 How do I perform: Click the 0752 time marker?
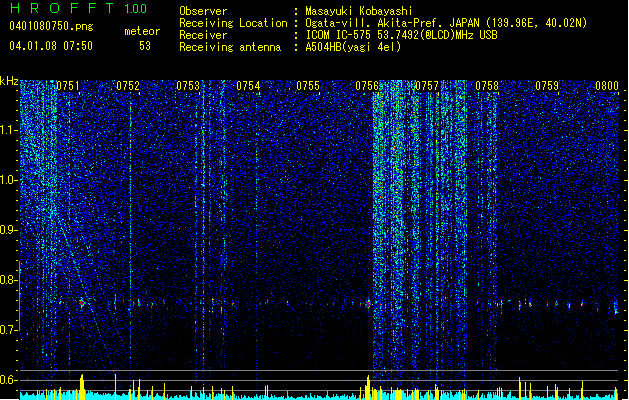(128, 86)
